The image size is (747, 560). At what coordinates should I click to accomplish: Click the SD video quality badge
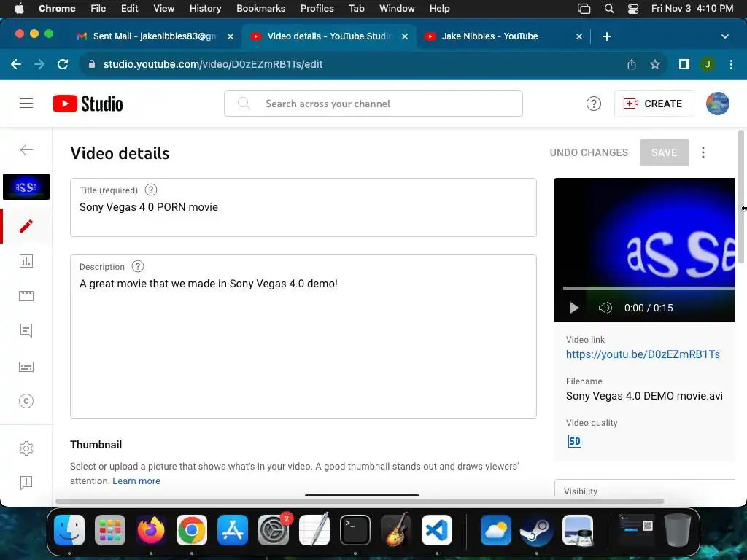(x=575, y=441)
